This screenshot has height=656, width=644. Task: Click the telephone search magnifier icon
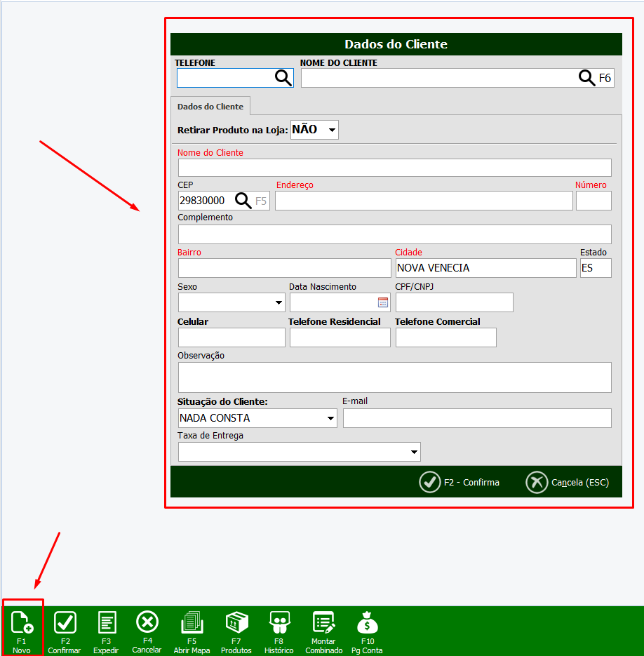(283, 78)
